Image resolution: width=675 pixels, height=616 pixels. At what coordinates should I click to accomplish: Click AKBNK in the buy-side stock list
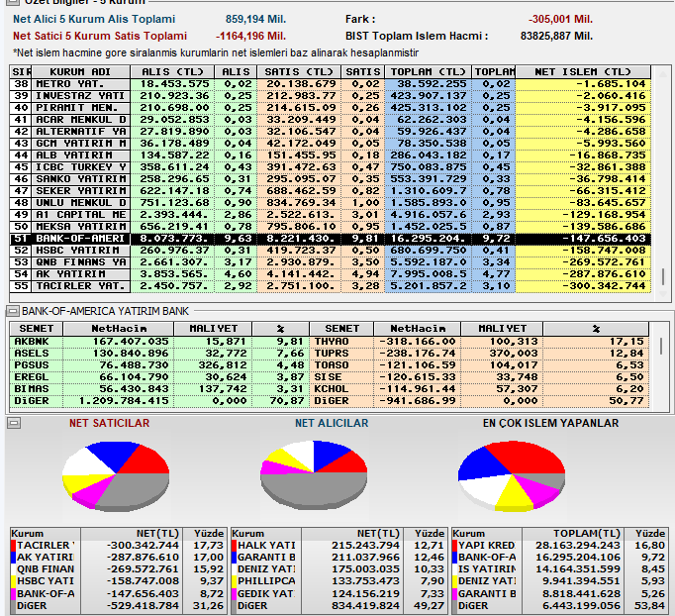[32, 342]
